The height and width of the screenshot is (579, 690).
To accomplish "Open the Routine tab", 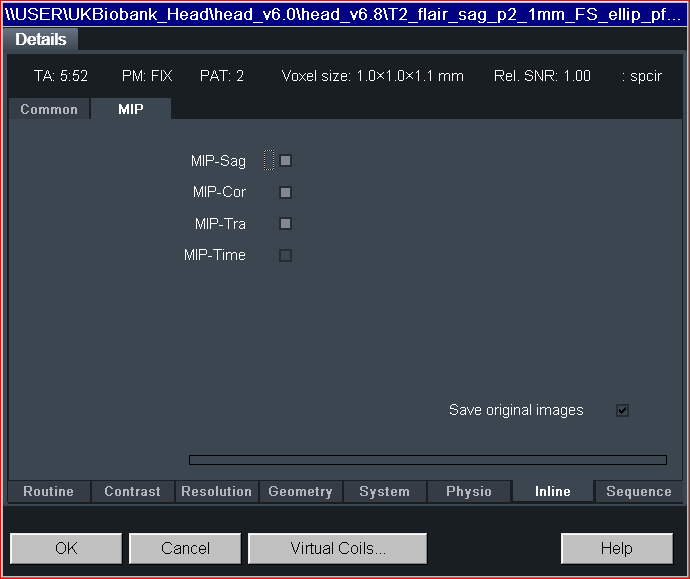I will (48, 491).
